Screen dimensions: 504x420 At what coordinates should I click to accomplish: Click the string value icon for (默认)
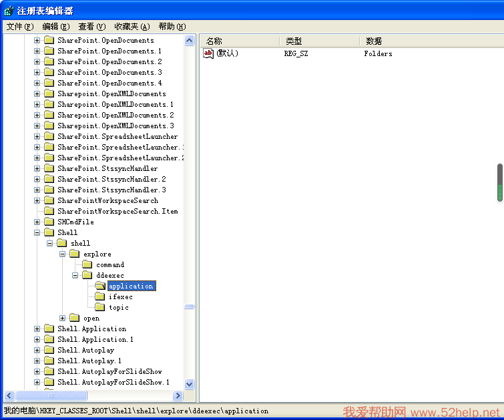click(208, 53)
